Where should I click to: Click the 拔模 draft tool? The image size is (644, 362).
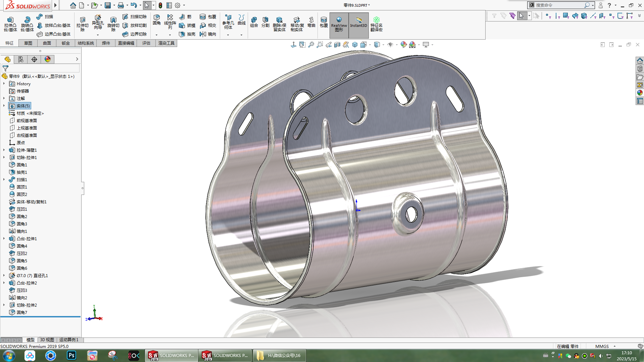pyautogui.click(x=187, y=25)
